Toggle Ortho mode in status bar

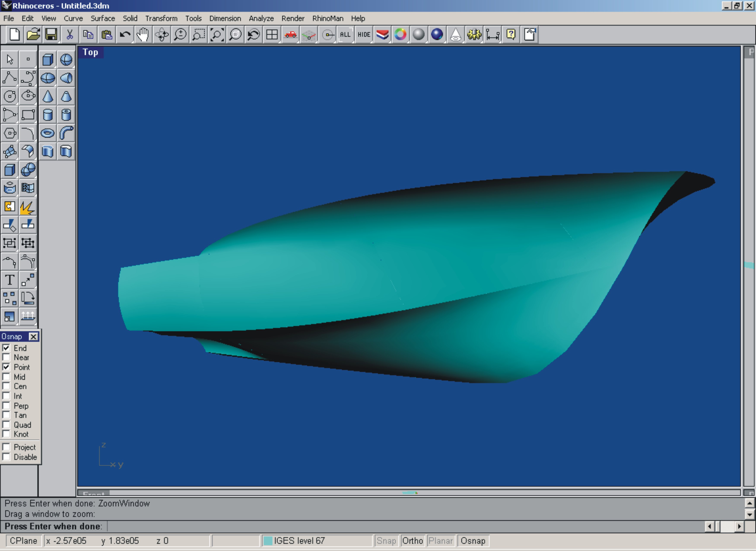412,541
